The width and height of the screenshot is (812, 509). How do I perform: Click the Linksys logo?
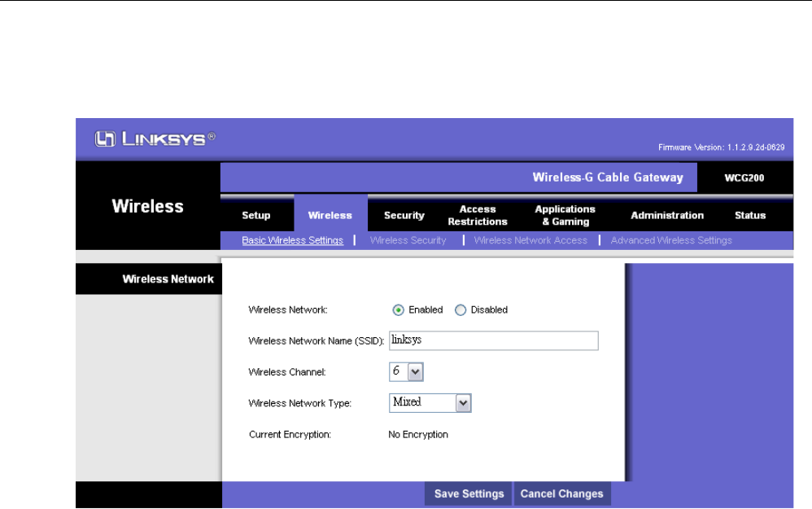pyautogui.click(x=155, y=139)
